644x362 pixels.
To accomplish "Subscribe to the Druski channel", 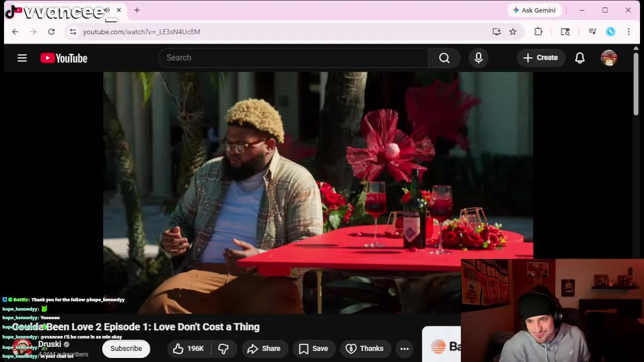I will point(126,348).
